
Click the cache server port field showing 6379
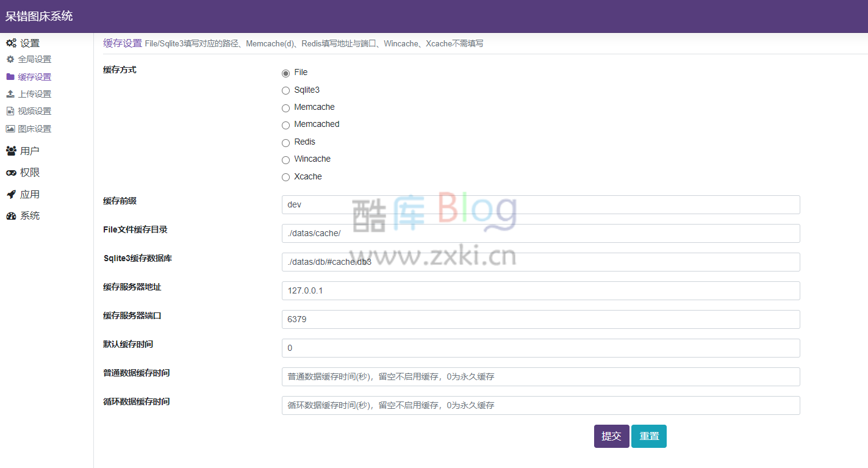[540, 319]
